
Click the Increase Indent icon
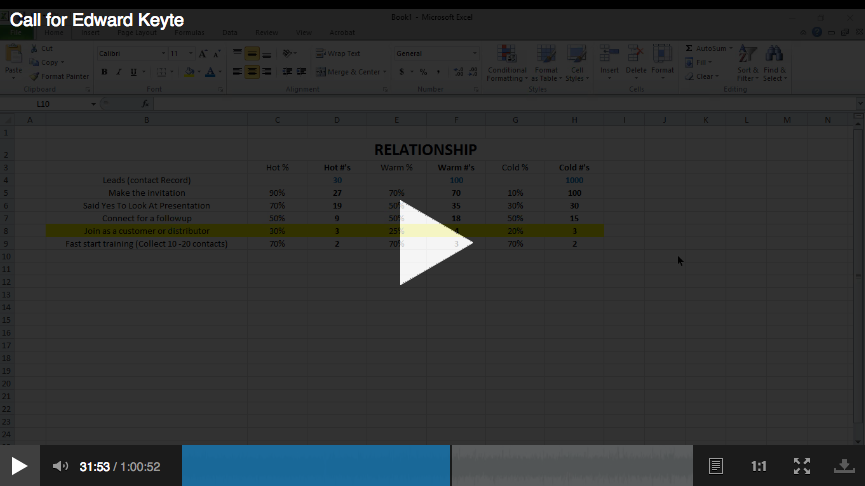pos(301,72)
